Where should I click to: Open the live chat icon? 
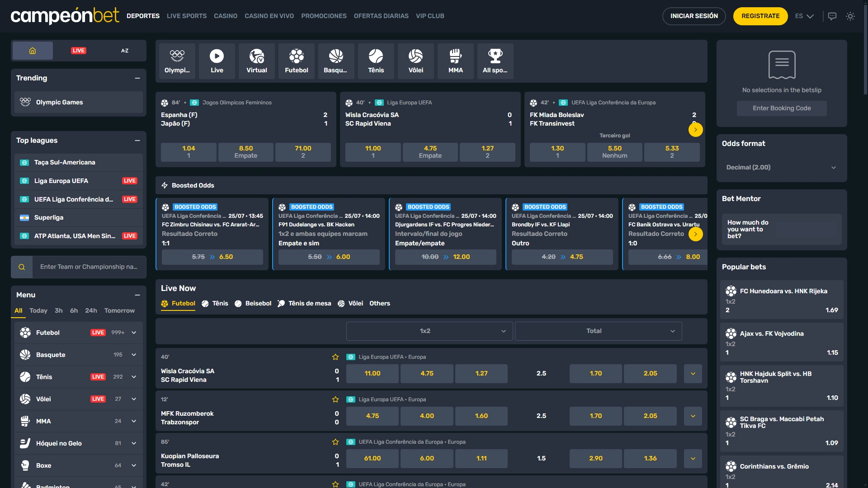pos(832,16)
